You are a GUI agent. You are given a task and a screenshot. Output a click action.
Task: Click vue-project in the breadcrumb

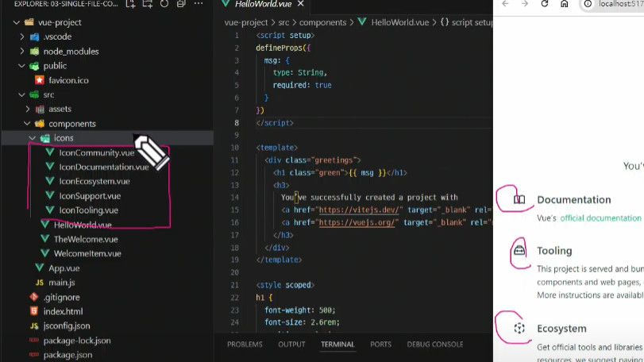245,22
